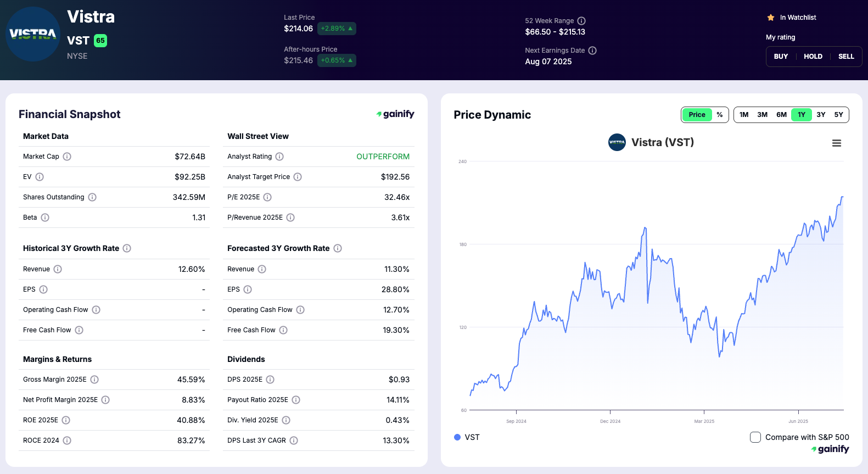
Task: Open forecasted Operating Cash Flow info icon
Action: (x=300, y=310)
